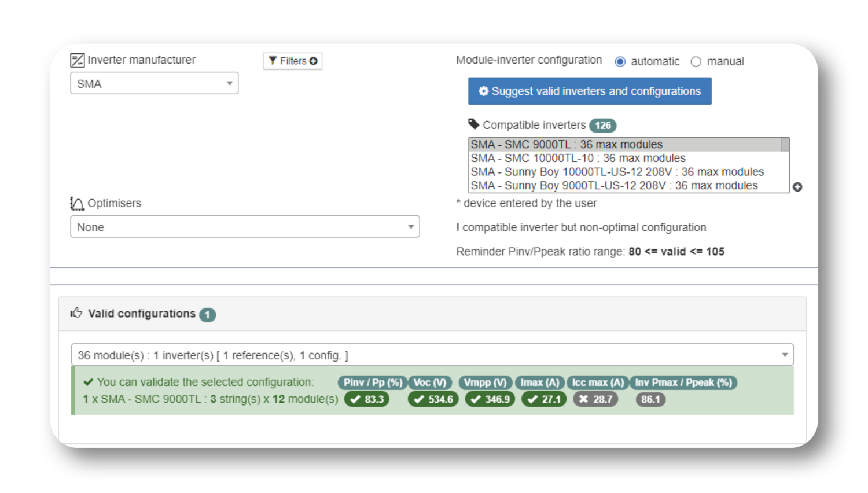
Task: Click the Pinv/Pp 83.3 check badge
Action: pos(367,399)
